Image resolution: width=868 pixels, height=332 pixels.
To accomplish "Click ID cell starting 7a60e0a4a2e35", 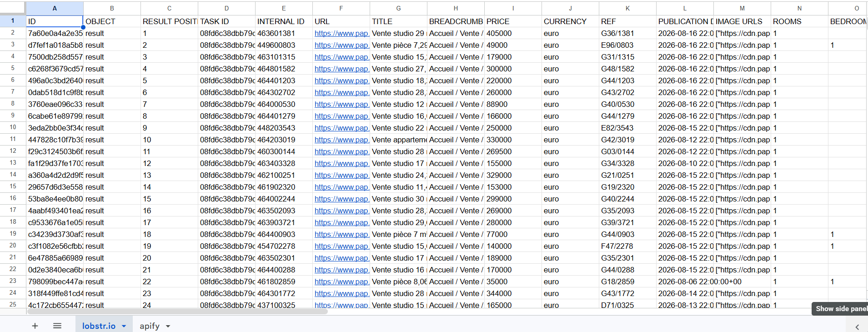I will pos(55,33).
